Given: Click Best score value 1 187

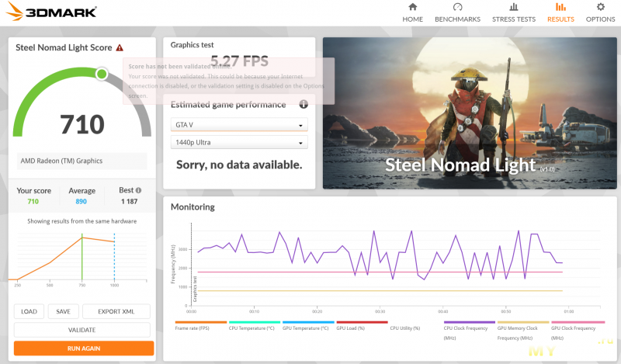Looking at the screenshot, I should 129,201.
